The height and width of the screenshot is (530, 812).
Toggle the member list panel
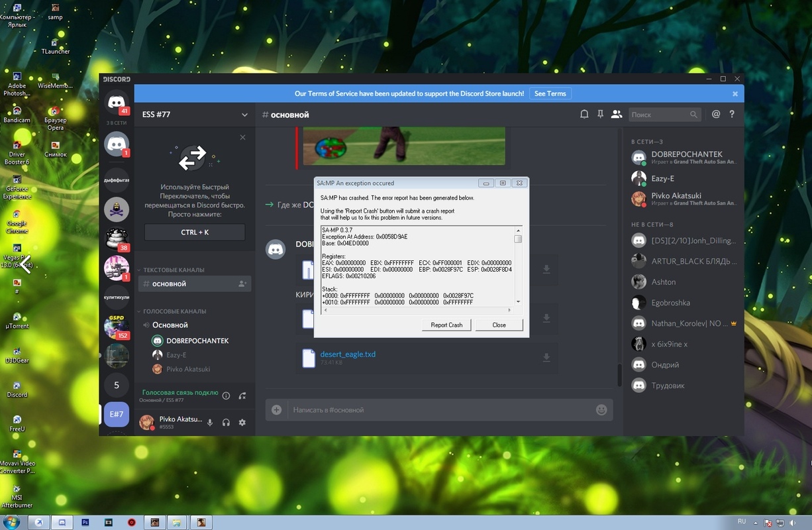coord(617,115)
